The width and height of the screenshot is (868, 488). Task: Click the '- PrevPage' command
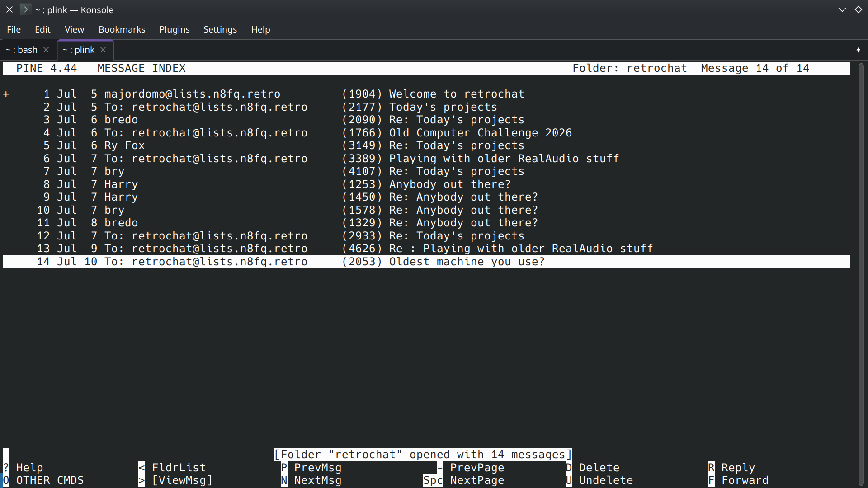coord(470,468)
